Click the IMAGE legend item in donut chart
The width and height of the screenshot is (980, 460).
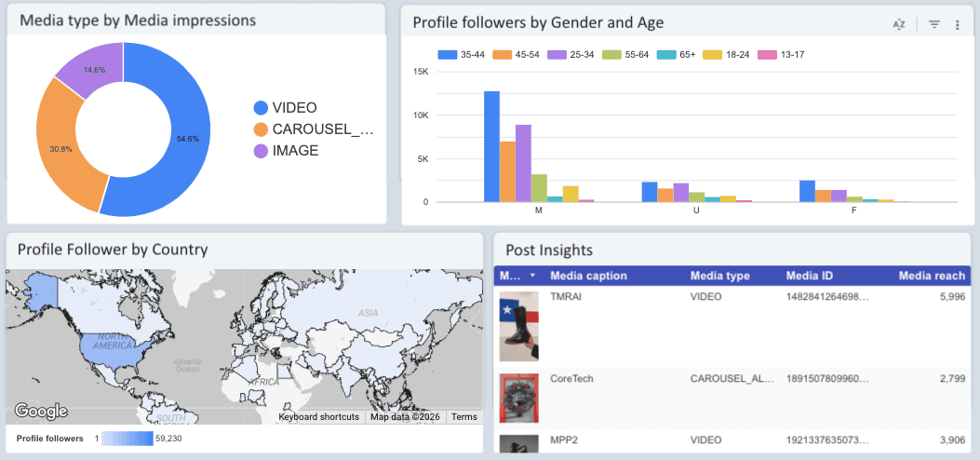286,151
